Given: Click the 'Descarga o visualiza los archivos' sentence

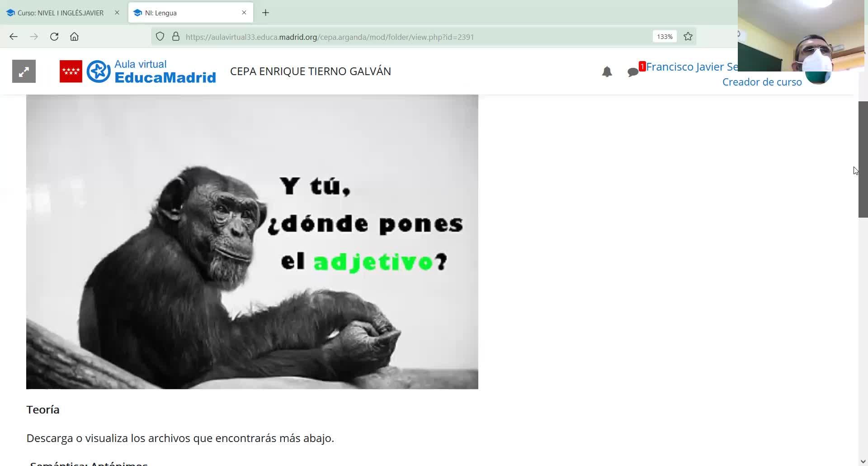Looking at the screenshot, I should 180,438.
